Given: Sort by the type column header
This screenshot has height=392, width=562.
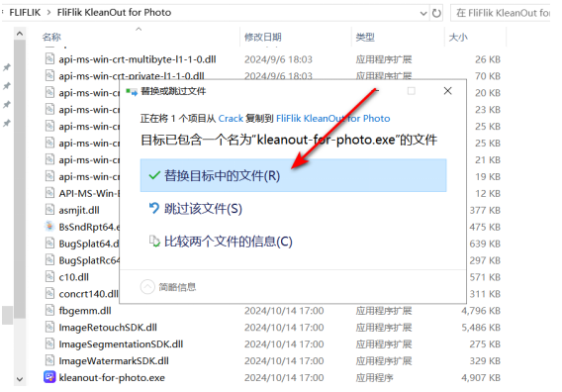Looking at the screenshot, I should click(365, 37).
